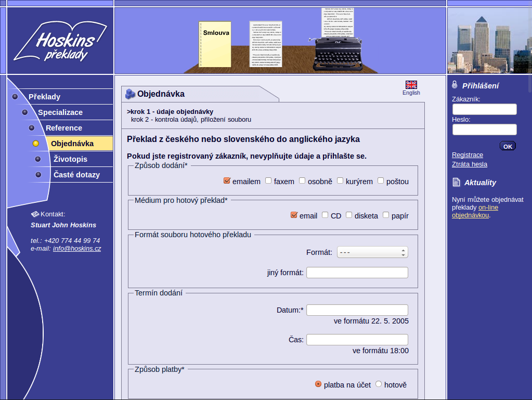Image resolution: width=532 pixels, height=400 pixels.
Task: Click the Ztráta hesla link
Action: (x=470, y=164)
